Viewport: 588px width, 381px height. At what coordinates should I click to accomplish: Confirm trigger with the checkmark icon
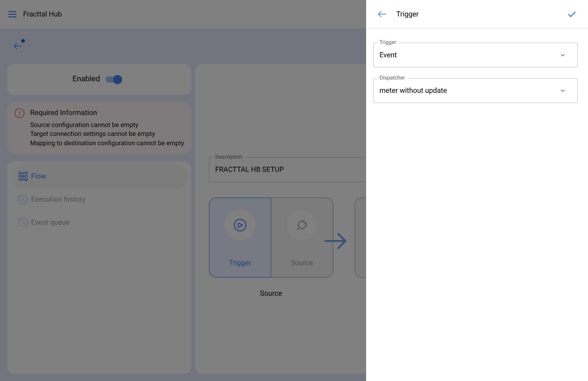point(572,14)
